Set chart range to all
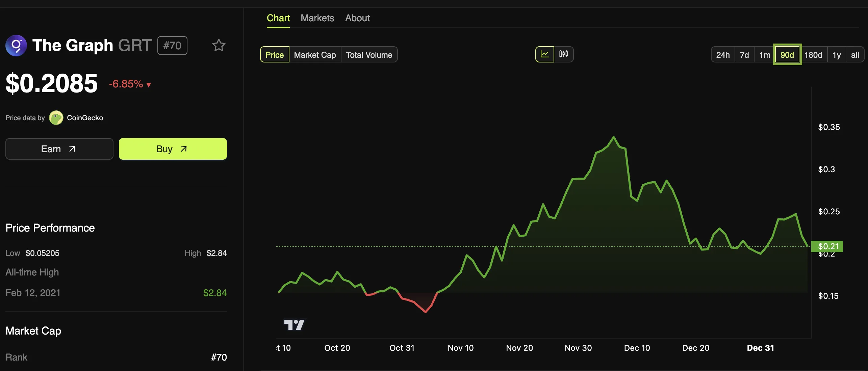 (855, 55)
